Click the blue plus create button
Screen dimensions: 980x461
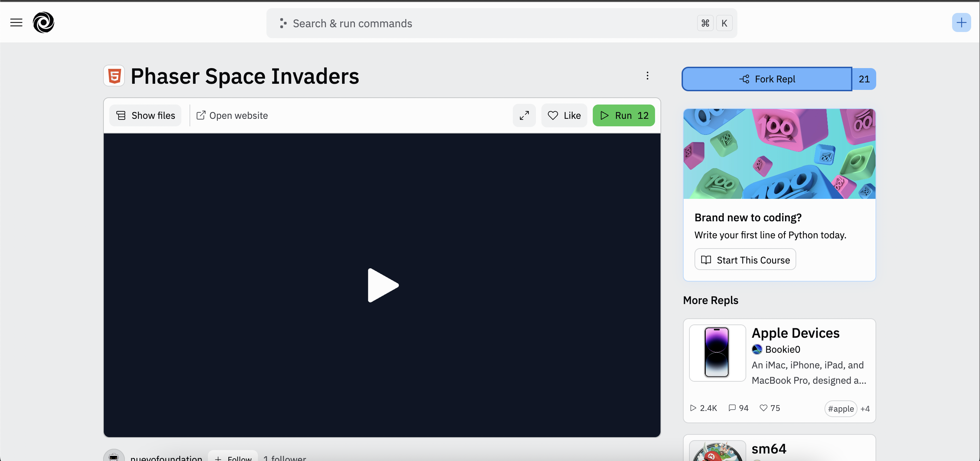point(961,22)
